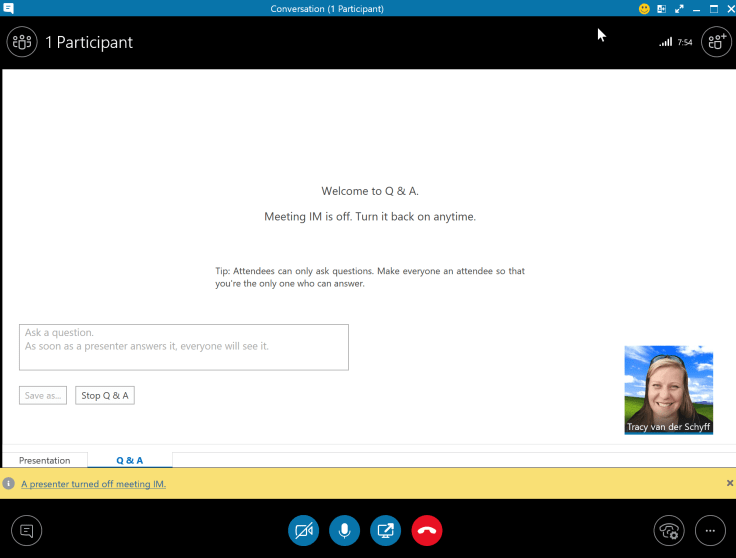The image size is (736, 558).
Task: Click the Save as... button
Action: pyautogui.click(x=43, y=395)
